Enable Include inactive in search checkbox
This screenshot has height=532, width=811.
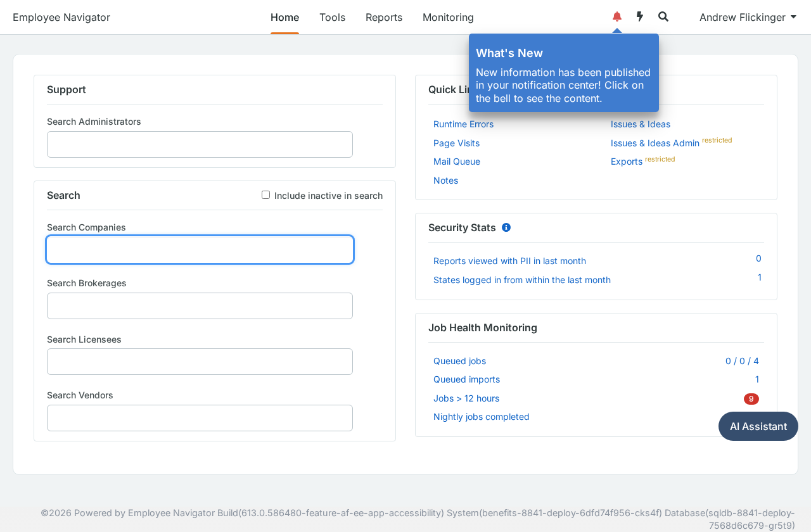click(x=266, y=195)
